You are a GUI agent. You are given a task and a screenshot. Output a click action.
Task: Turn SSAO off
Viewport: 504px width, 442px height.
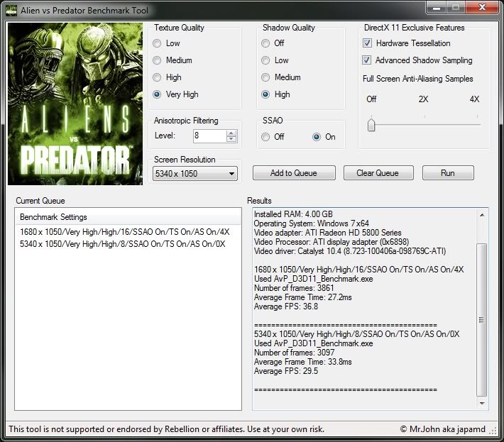point(266,137)
